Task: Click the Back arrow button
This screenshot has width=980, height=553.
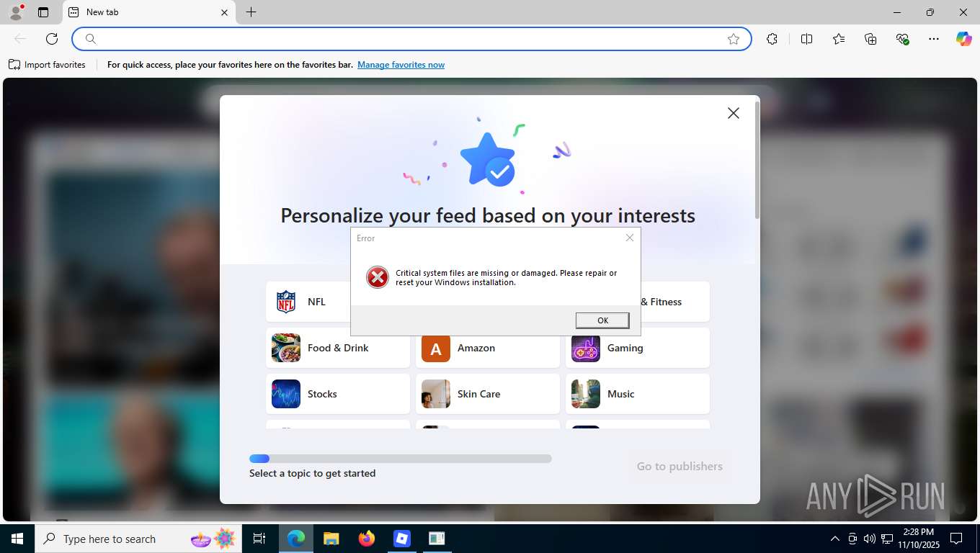Action: point(20,39)
